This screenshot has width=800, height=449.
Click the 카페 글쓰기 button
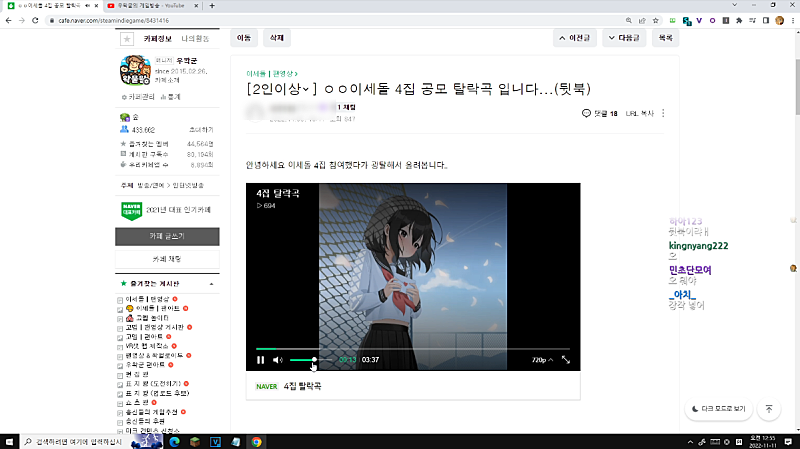click(167, 236)
